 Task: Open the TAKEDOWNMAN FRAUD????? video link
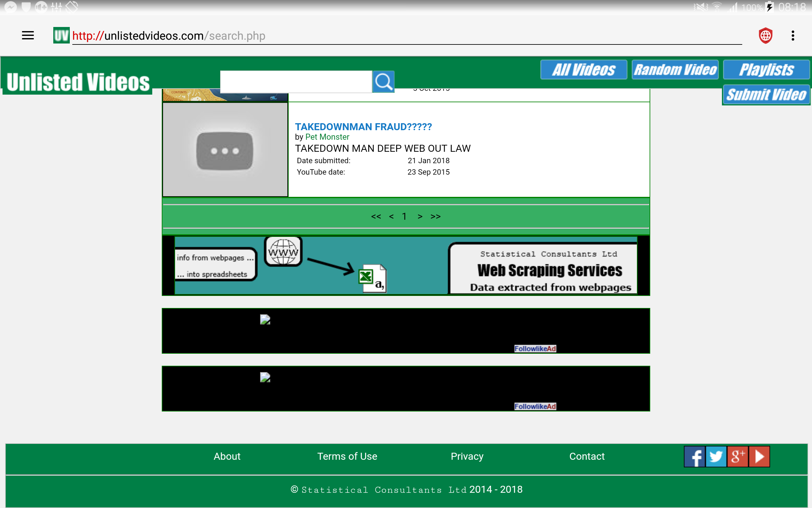coord(363,127)
